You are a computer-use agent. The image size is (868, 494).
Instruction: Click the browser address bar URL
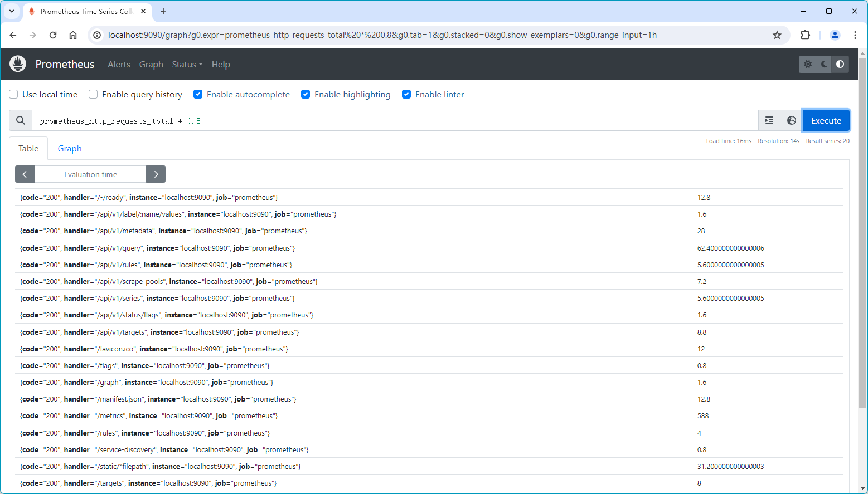[382, 35]
